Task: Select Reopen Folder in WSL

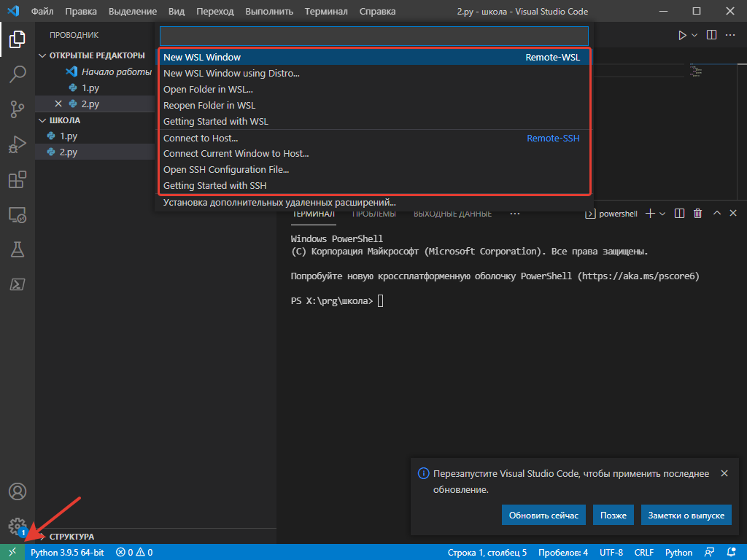Action: tap(374, 105)
